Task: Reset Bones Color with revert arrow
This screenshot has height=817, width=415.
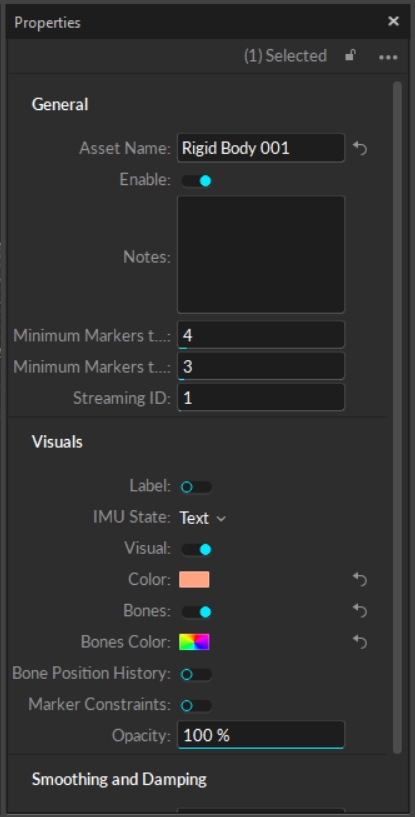Action: tap(360, 642)
